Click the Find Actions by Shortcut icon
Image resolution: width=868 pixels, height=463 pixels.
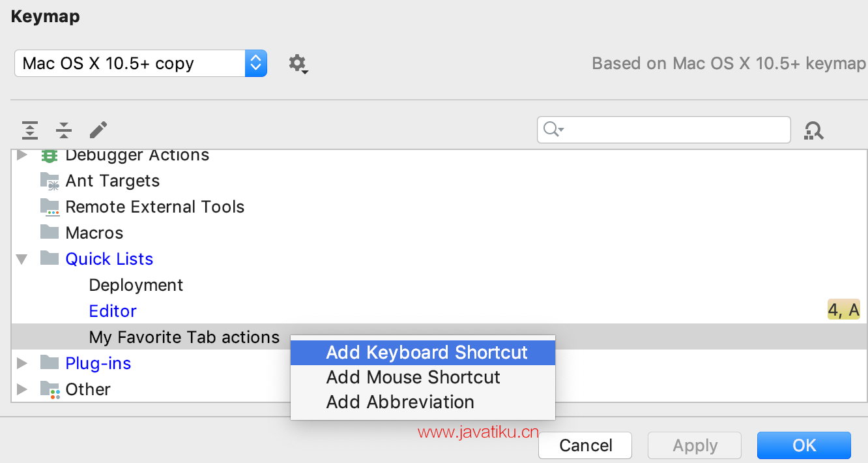(x=813, y=130)
